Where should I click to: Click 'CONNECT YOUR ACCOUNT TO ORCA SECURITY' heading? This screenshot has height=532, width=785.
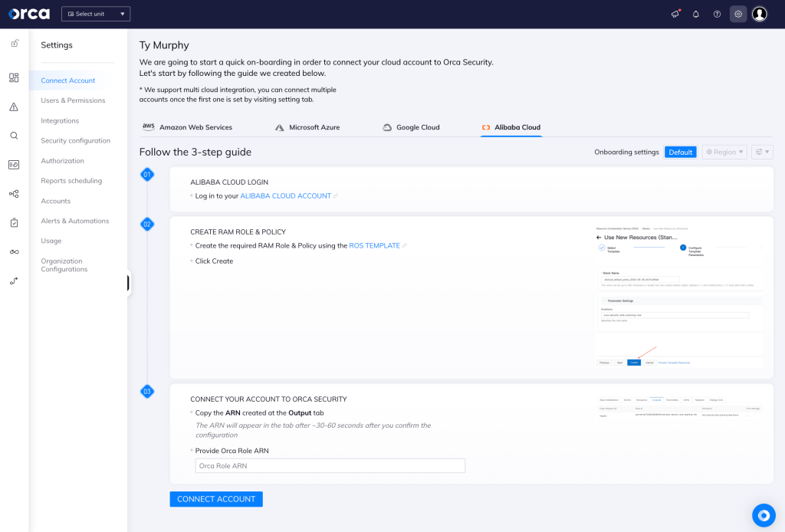(268, 399)
